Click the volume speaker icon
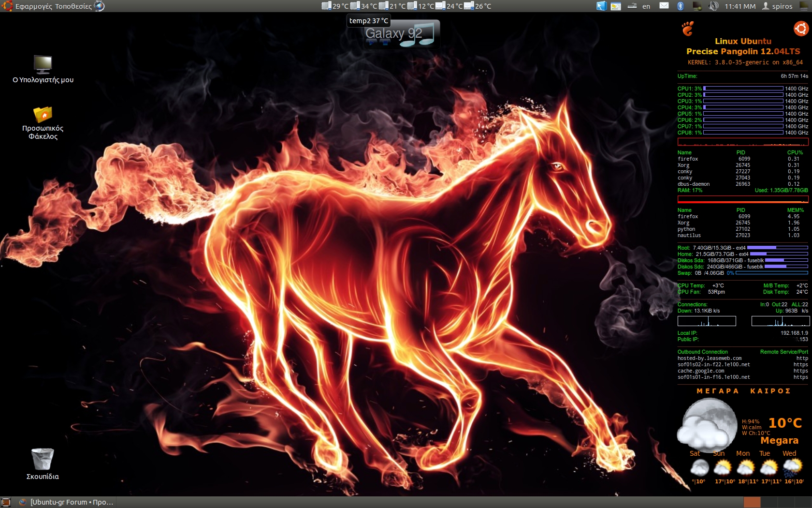Screen dimensions: 812x508 point(713,6)
